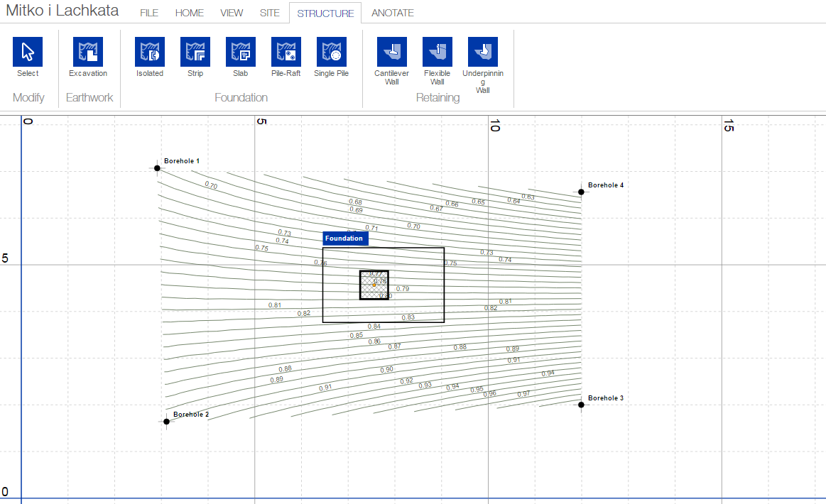Click the Borehole 2 text label

pos(191,415)
